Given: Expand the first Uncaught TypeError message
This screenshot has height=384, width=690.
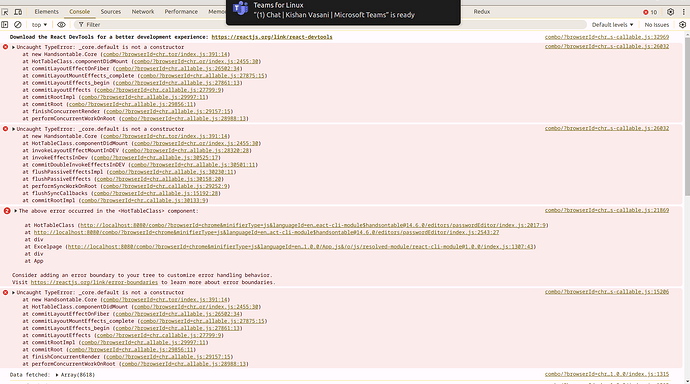Looking at the screenshot, I should pos(13,47).
